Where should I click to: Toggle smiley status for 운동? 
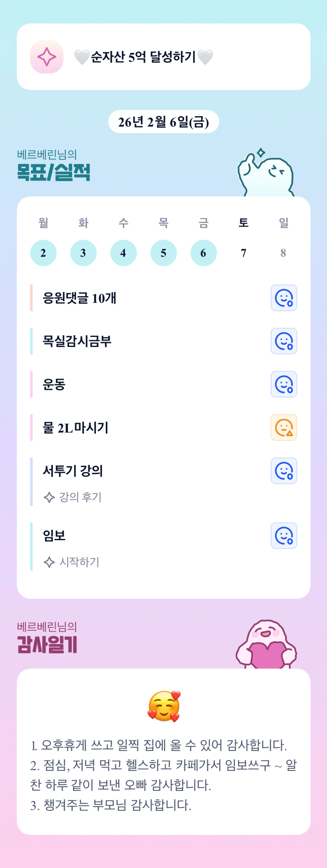(284, 384)
